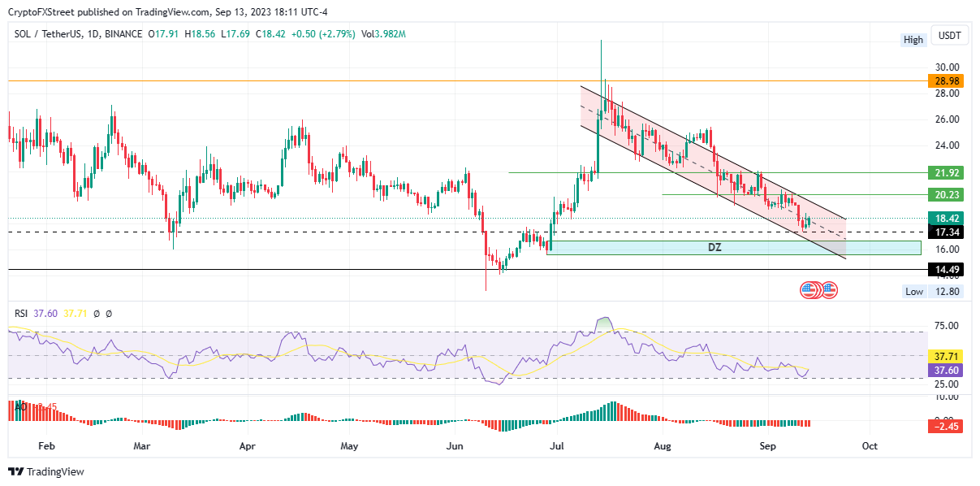Click the current price label 18.42
Image resolution: width=980 pixels, height=486 pixels.
click(x=944, y=218)
